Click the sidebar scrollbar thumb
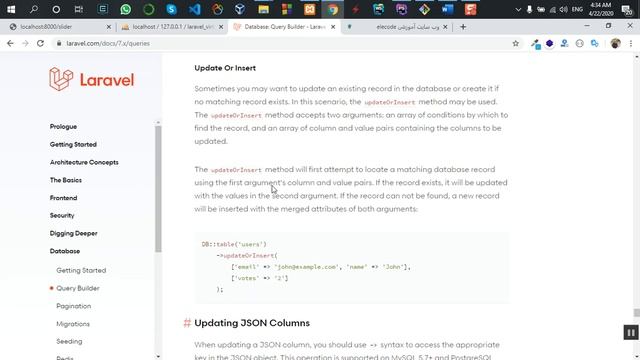The image size is (640, 360). 158,189
